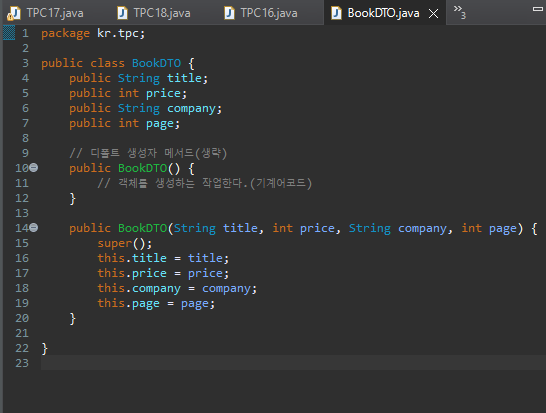Screen dimensions: 546x413
Task: Close the BookDTO.java tab
Action: pos(434,14)
